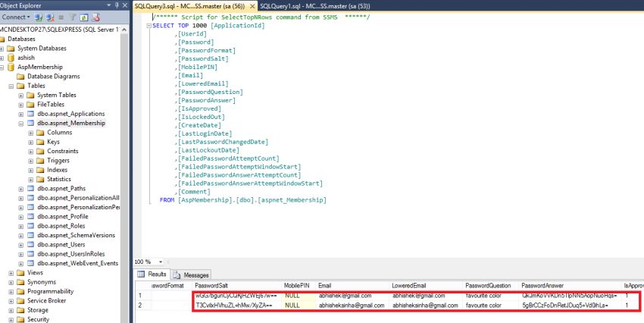Collapse the dbo.aspnet_Membership table node
This screenshot has width=644, height=323.
21,123
